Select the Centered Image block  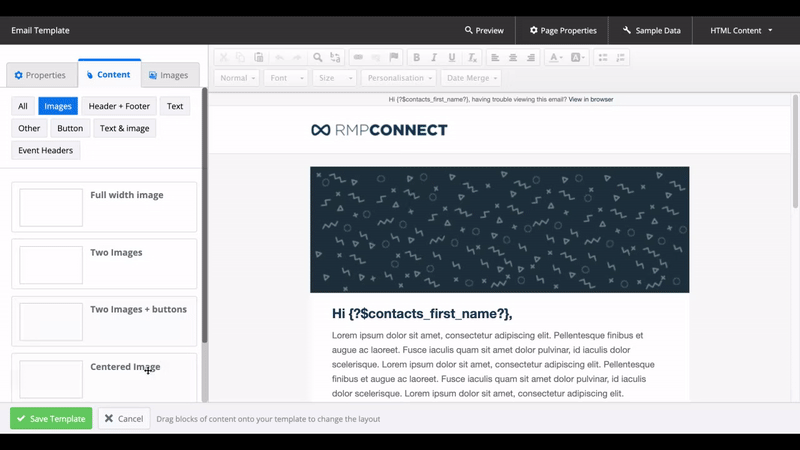104,378
